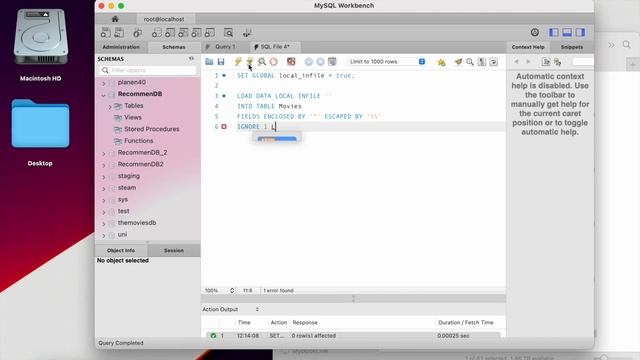Open the Action Output selector
Screen dimensions: 640x360
(231, 309)
